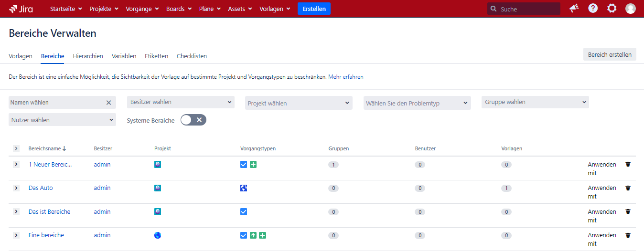Switch to the 'Hierarchien' tab

pos(88,56)
